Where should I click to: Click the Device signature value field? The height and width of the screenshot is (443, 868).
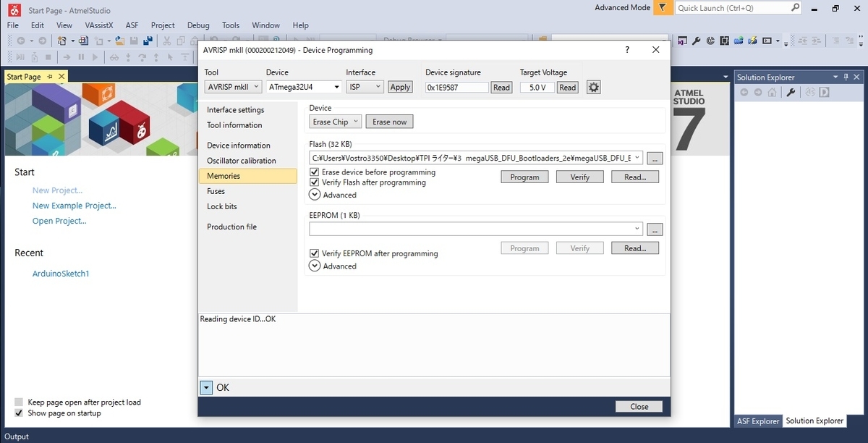457,87
